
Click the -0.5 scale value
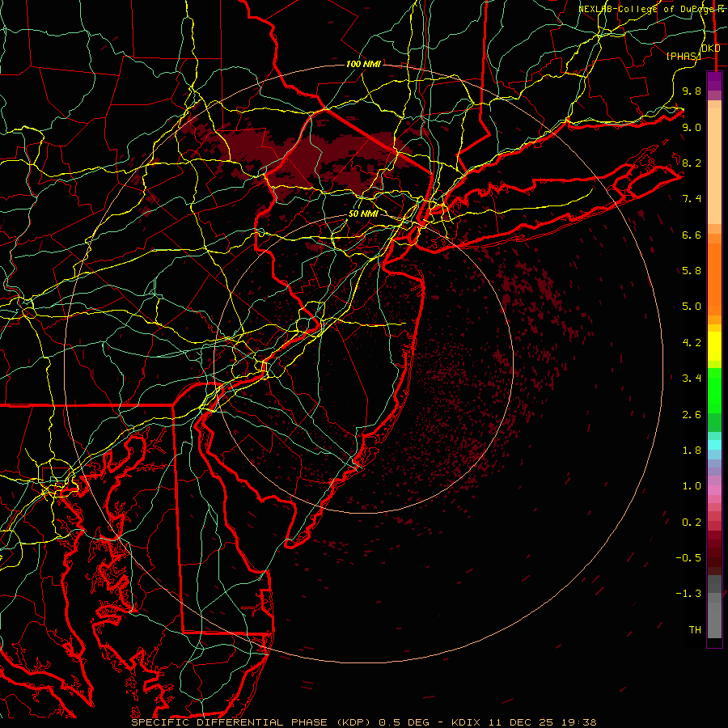point(688,558)
